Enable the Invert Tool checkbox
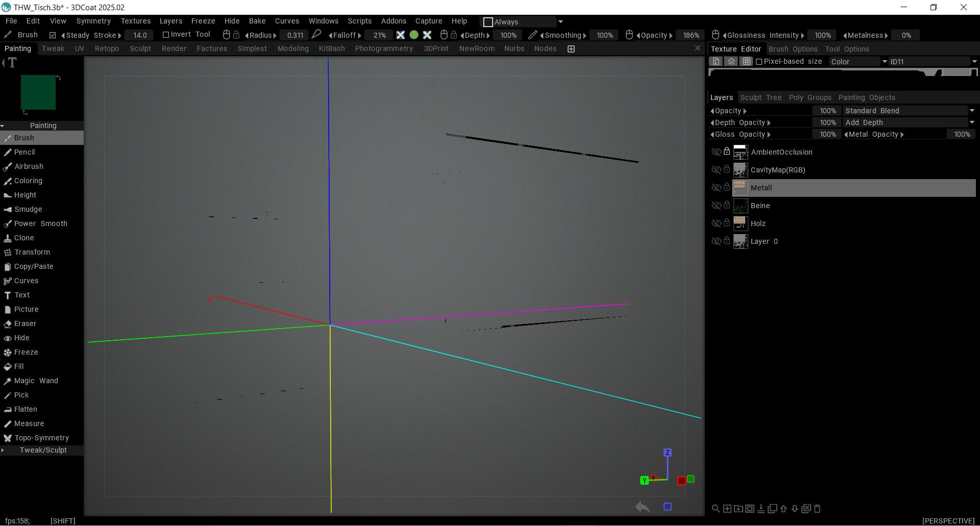The height and width of the screenshot is (526, 980). [165, 35]
